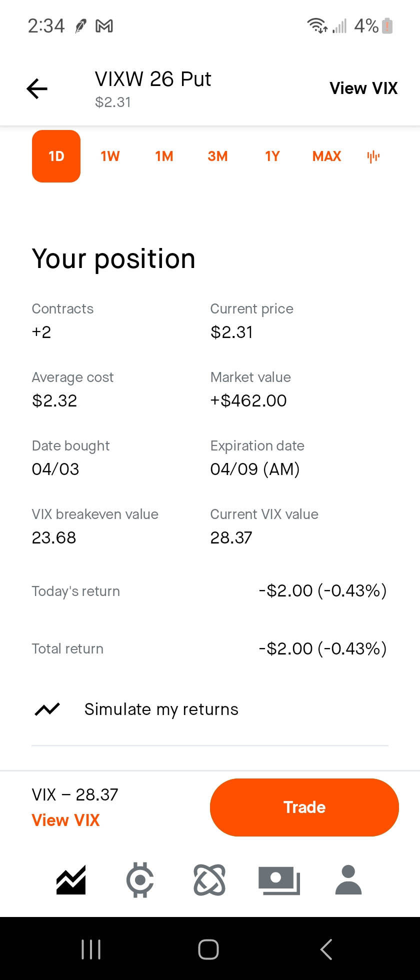Tap the back arrow icon
Viewport: 420px width, 980px height.
37,89
